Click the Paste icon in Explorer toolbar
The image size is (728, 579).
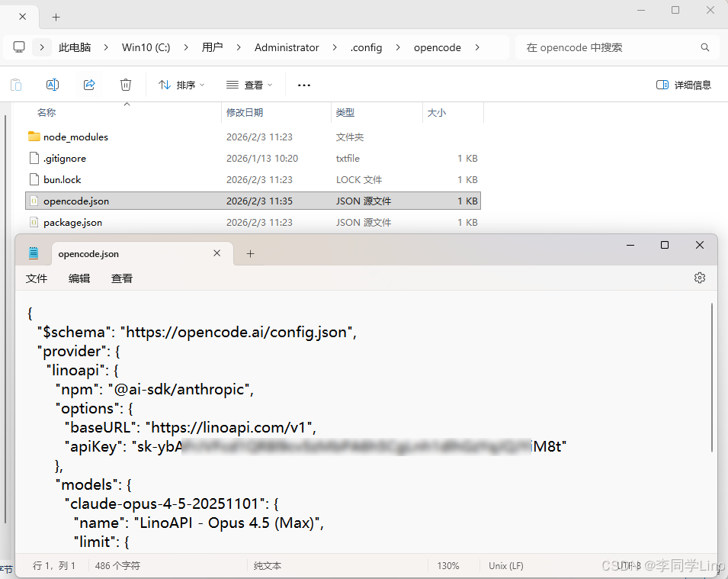point(16,85)
